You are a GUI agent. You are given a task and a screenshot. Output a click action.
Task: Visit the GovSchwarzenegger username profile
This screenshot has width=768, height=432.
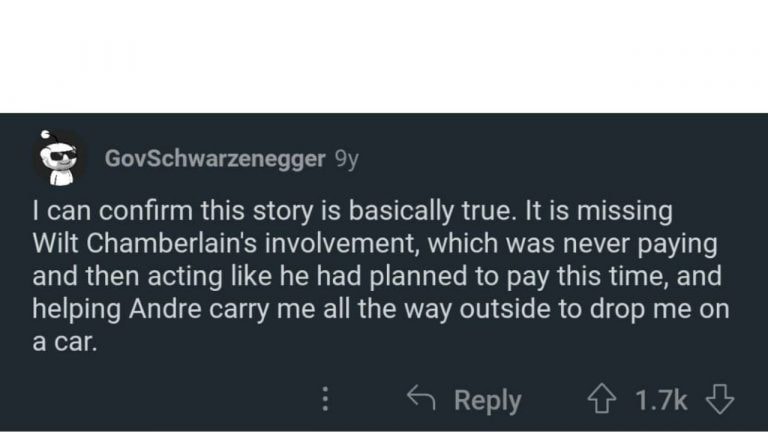214,159
